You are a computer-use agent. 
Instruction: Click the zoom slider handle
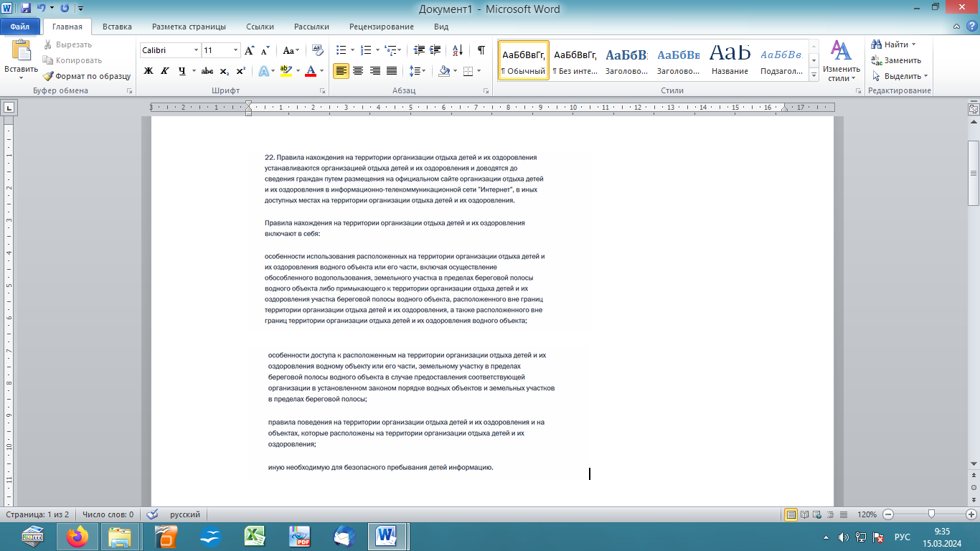click(x=931, y=514)
